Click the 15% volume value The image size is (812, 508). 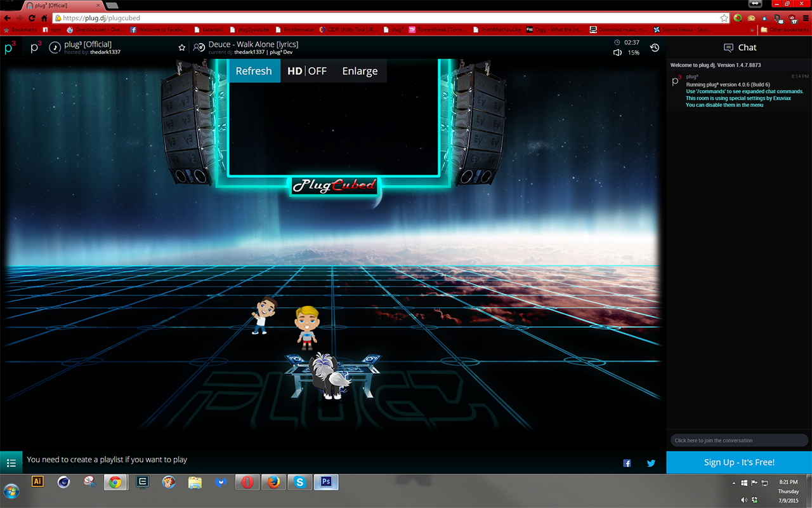[x=633, y=53]
